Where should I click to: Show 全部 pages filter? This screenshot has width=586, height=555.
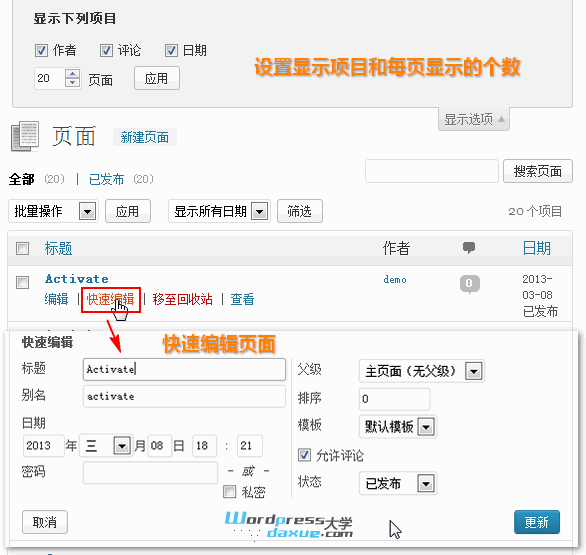(x=21, y=179)
